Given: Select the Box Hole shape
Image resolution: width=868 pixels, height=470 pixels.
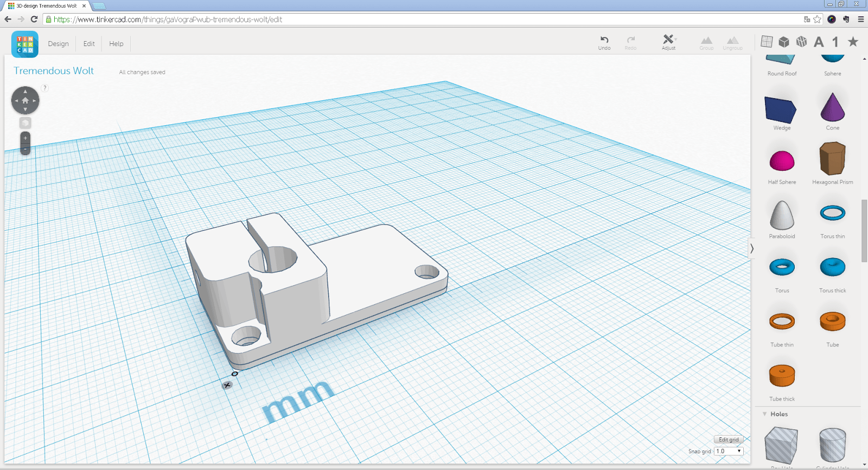Looking at the screenshot, I should (x=781, y=446).
